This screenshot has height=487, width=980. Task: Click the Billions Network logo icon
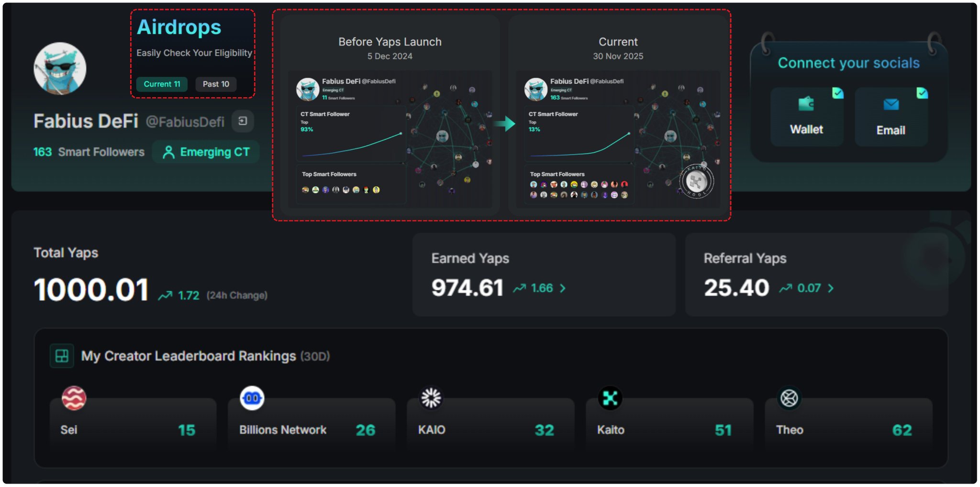252,398
